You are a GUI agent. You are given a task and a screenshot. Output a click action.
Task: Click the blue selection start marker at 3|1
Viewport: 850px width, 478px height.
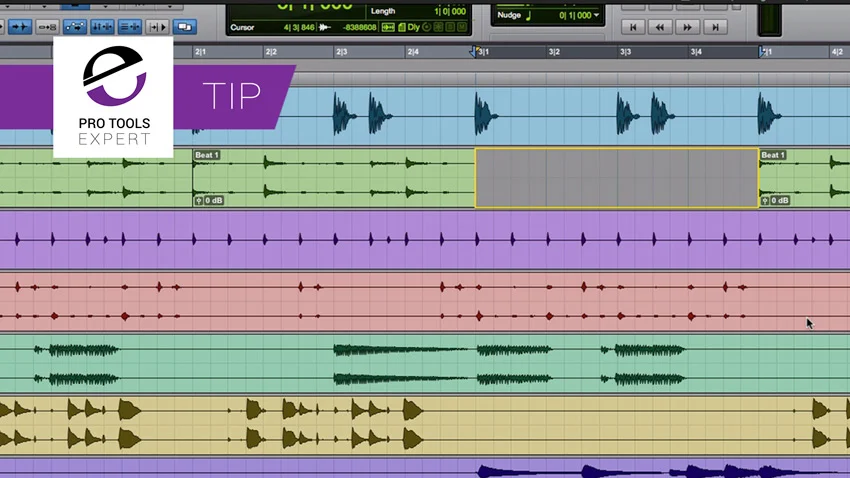[473, 51]
